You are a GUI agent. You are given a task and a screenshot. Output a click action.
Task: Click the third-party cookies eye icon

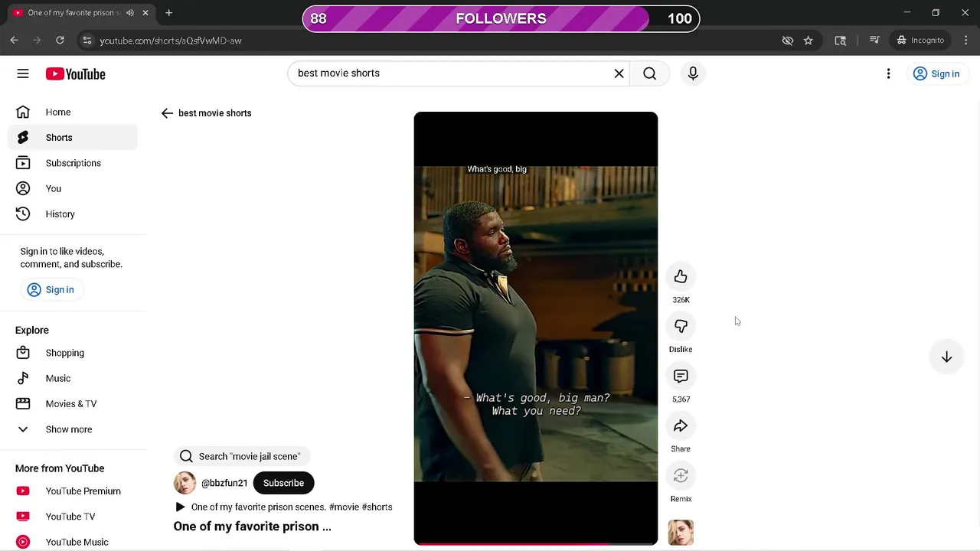click(787, 41)
